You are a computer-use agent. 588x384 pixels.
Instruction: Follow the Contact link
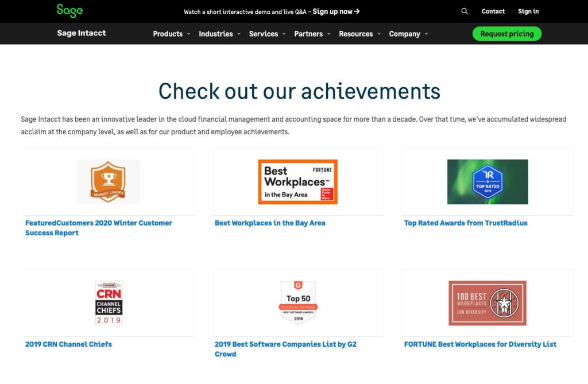493,11
